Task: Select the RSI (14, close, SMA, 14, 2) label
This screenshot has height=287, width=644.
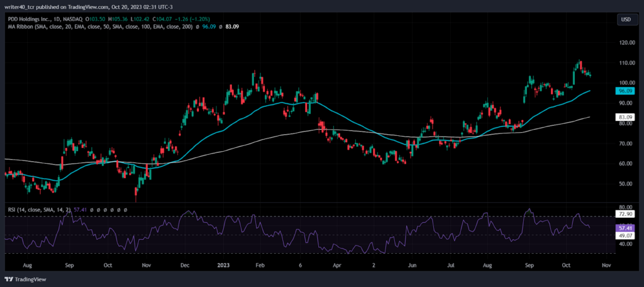Action: click(x=38, y=210)
